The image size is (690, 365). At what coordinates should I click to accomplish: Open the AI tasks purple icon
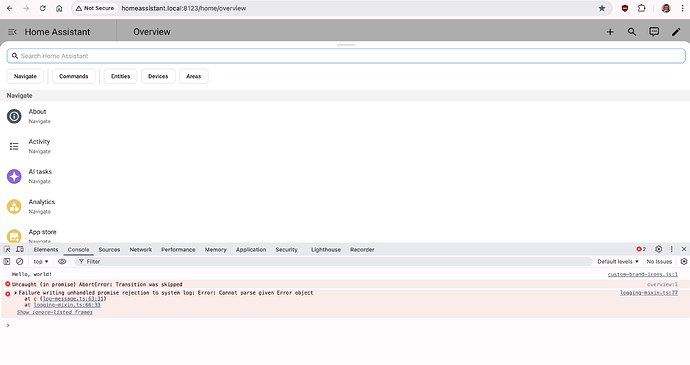click(14, 177)
